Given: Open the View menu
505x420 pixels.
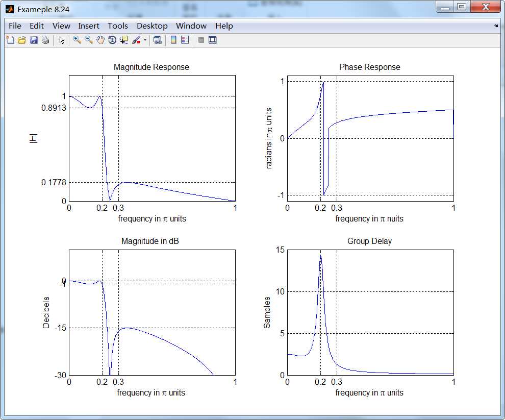Looking at the screenshot, I should coord(61,26).
